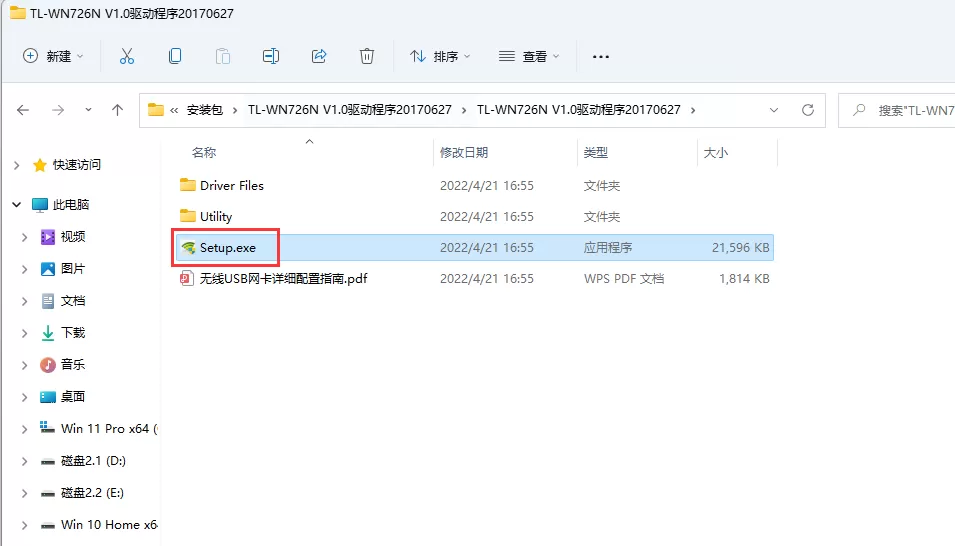Collapse the 此电脑 tree node
The height and width of the screenshot is (546, 955).
click(16, 205)
